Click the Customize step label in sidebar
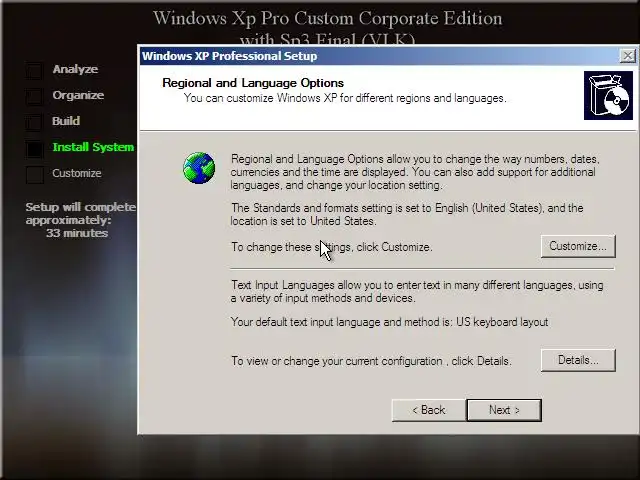The height and width of the screenshot is (480, 640). pyautogui.click(x=77, y=173)
